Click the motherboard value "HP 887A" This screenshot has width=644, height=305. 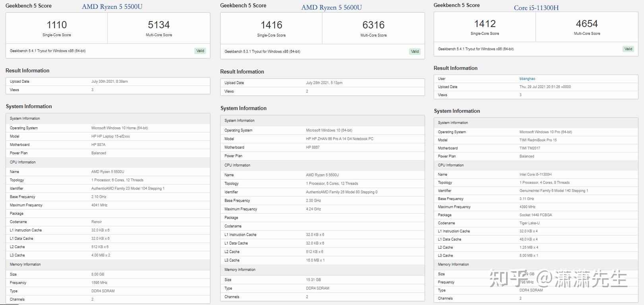(x=98, y=145)
